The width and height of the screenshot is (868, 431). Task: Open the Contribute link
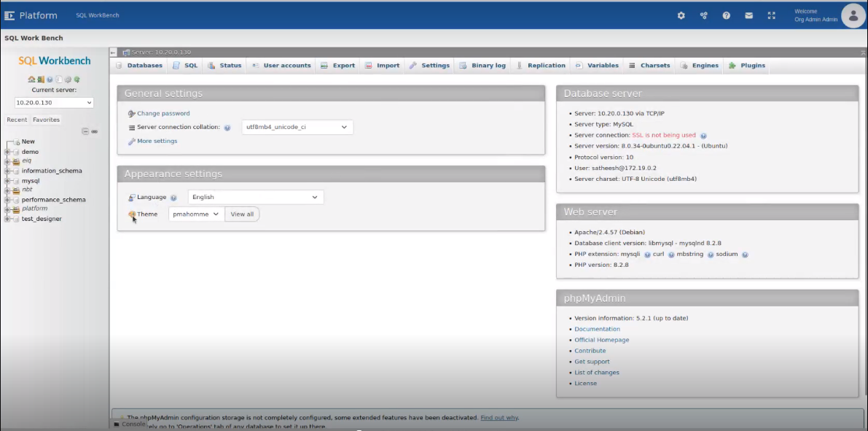tap(590, 351)
